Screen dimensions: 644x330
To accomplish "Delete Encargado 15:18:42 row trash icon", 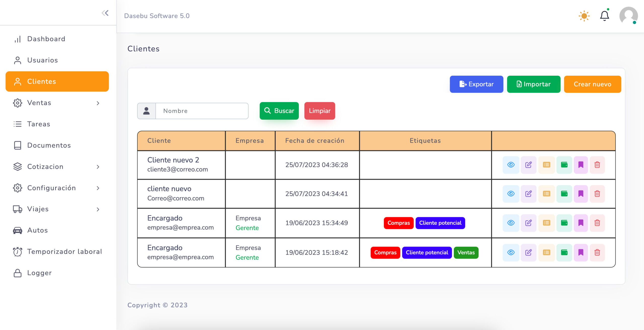I will [597, 253].
